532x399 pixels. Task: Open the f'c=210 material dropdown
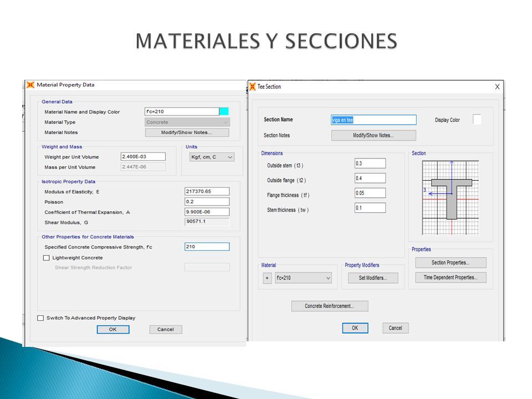(303, 278)
